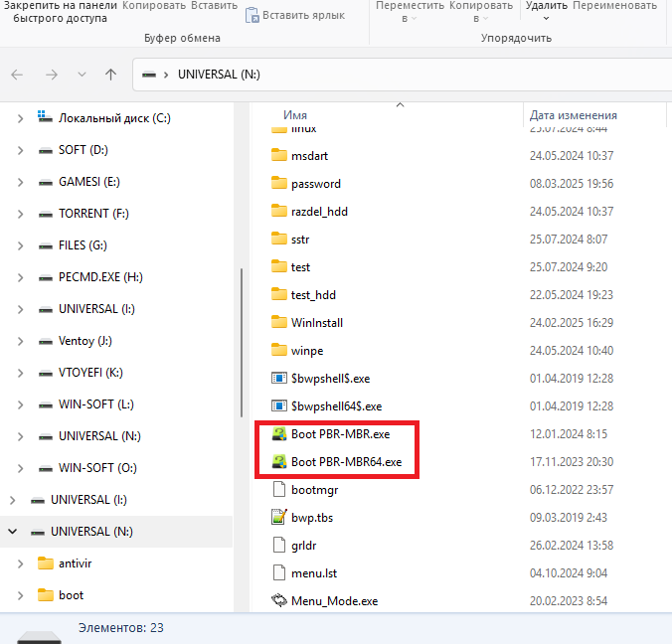Sort by the Имя column header
The height and width of the screenshot is (644, 672).
pos(295,115)
